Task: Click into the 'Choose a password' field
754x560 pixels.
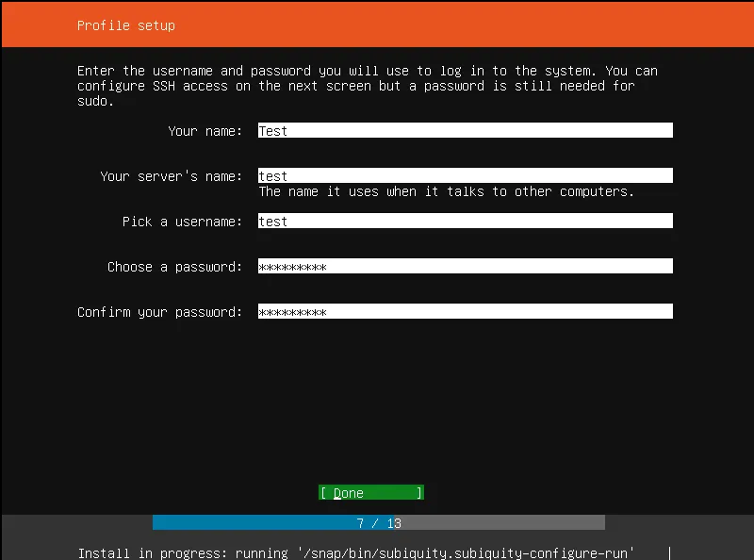Action: 465,267
